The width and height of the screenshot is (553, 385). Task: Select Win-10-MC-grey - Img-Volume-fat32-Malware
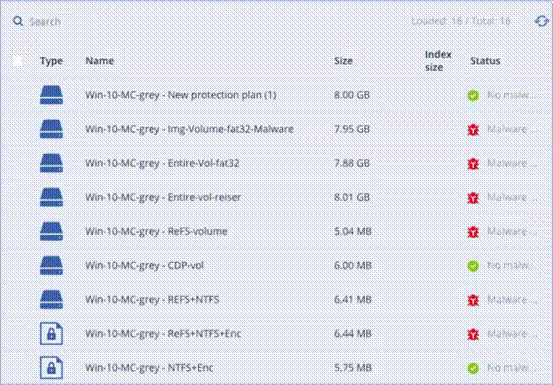pyautogui.click(x=189, y=129)
